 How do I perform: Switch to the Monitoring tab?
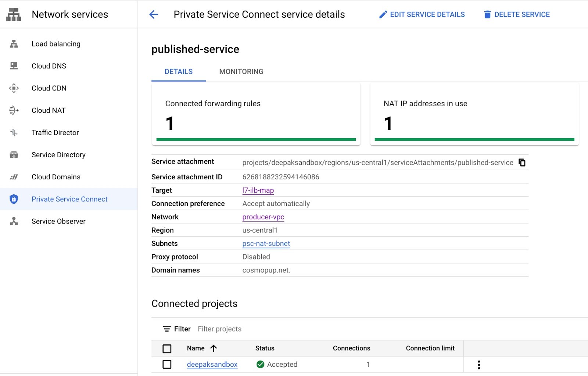pos(241,72)
